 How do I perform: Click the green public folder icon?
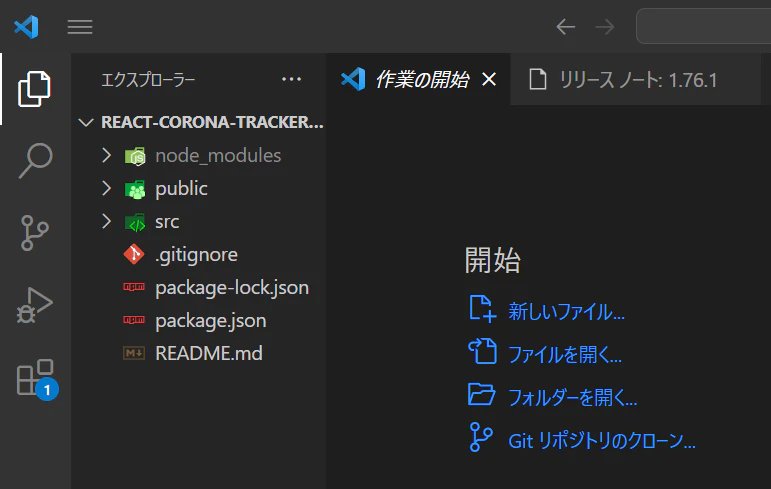click(135, 189)
